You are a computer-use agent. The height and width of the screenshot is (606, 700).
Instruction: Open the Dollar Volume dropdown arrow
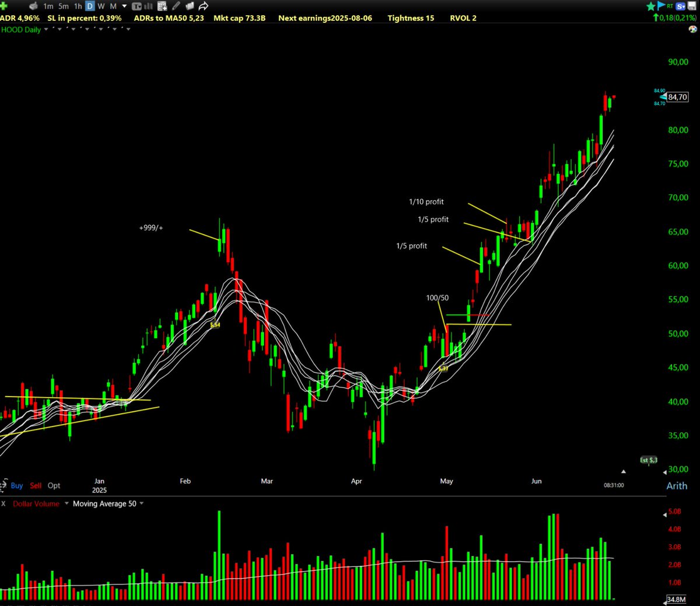tap(66, 503)
